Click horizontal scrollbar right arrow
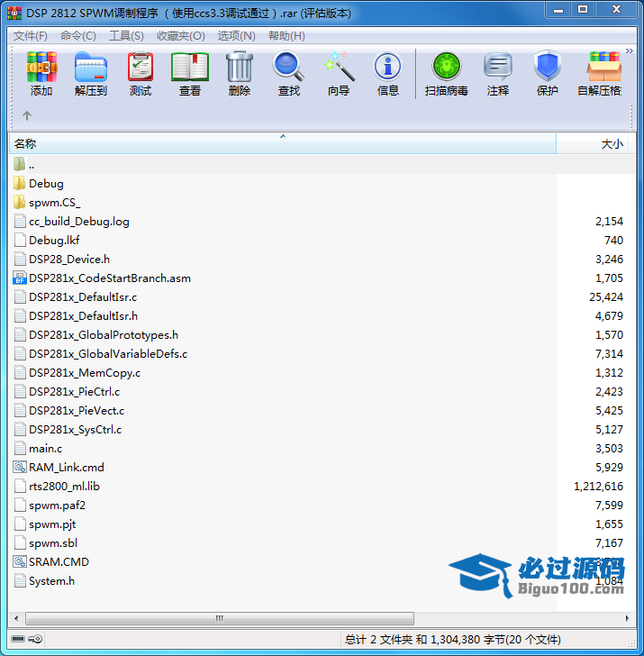Viewport: 644px width, 656px height. coord(627,618)
